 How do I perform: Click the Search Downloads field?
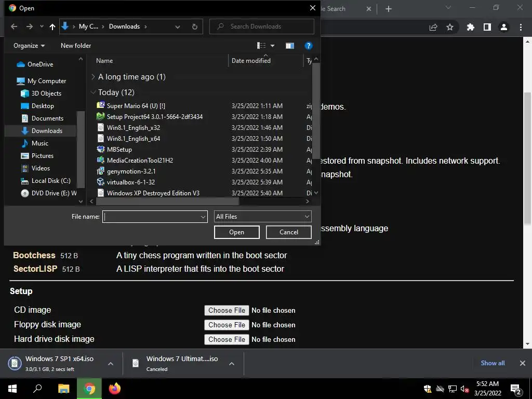[262, 26]
